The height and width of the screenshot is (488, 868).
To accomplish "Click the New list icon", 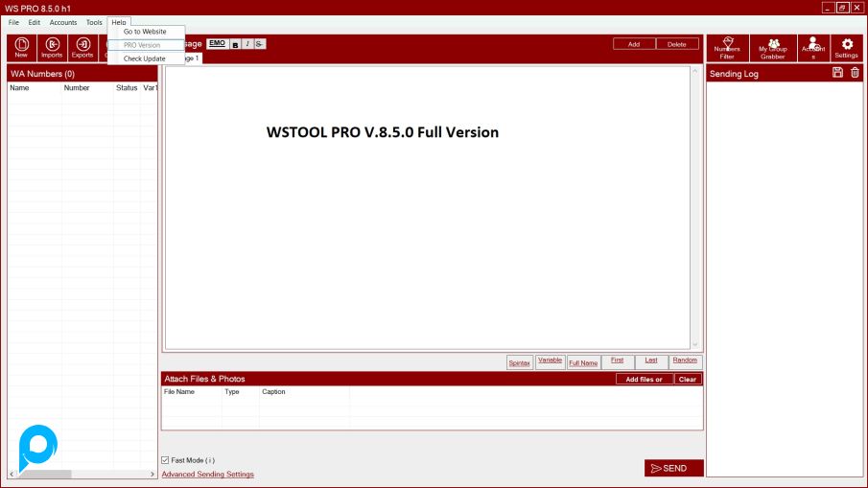I will 21,48.
